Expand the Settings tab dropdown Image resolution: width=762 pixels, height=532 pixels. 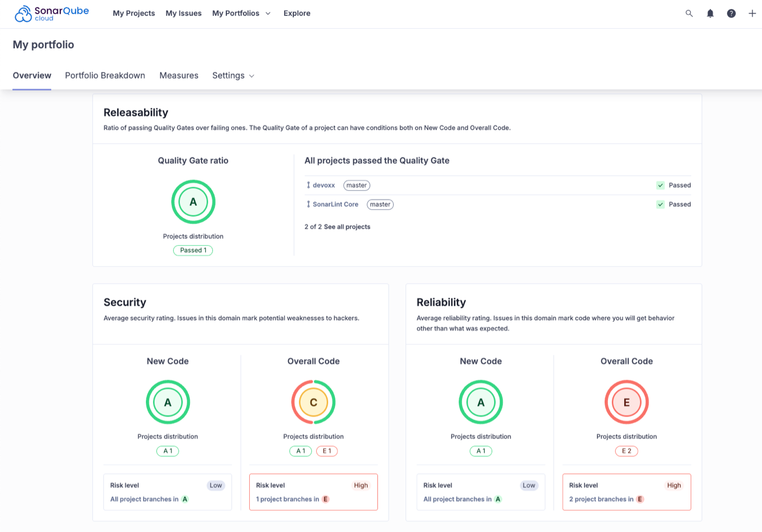click(x=233, y=76)
